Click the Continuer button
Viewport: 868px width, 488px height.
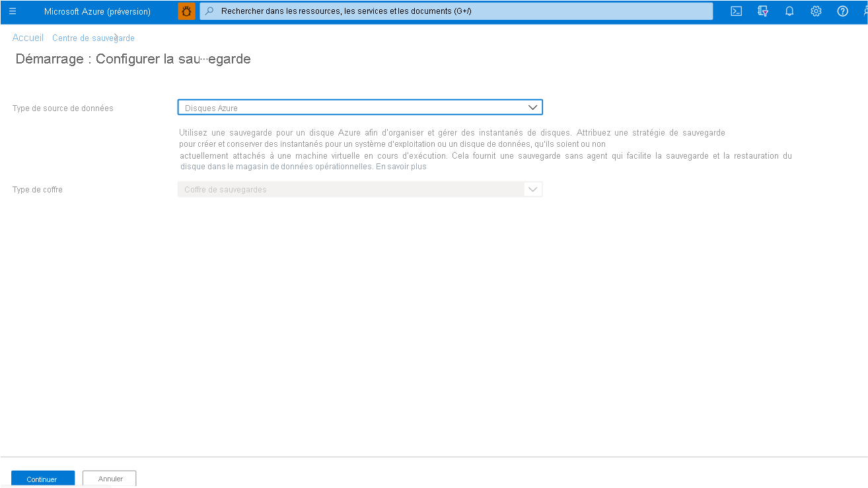pos(42,479)
